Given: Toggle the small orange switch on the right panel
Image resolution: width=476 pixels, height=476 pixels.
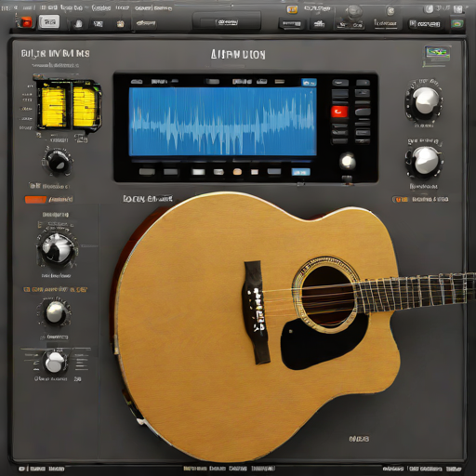Looking at the screenshot, I should click(x=400, y=199).
